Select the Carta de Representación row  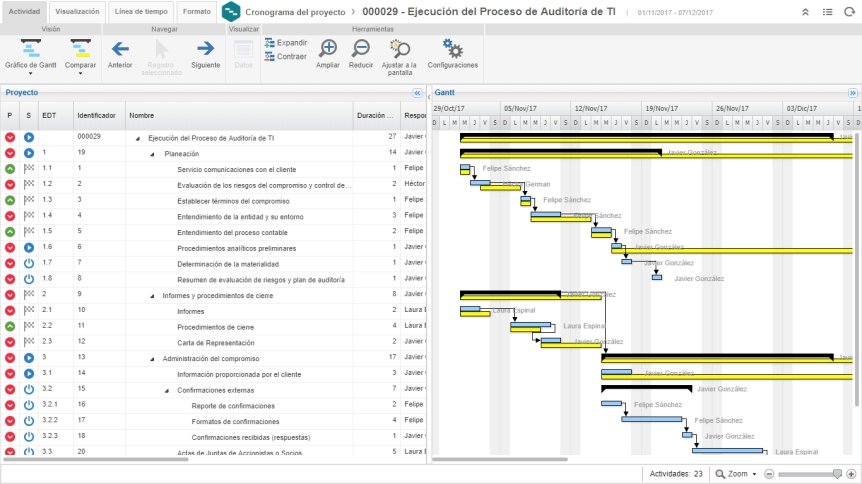point(213,342)
